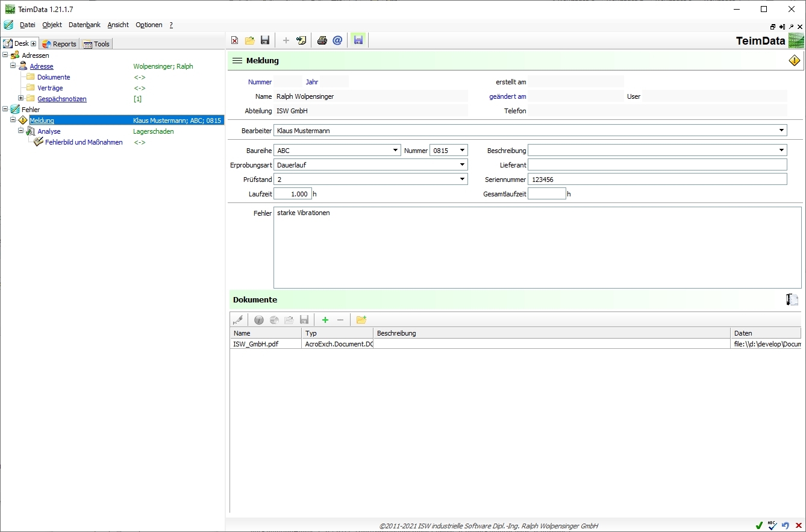Open the Bearbeiter dropdown
This screenshot has height=532, width=806.
tap(781, 130)
